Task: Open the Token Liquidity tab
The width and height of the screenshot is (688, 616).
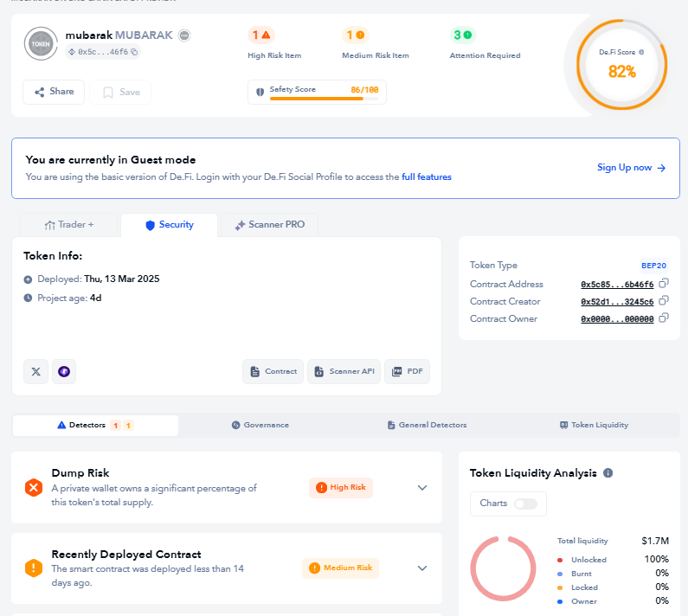Action: click(x=594, y=426)
